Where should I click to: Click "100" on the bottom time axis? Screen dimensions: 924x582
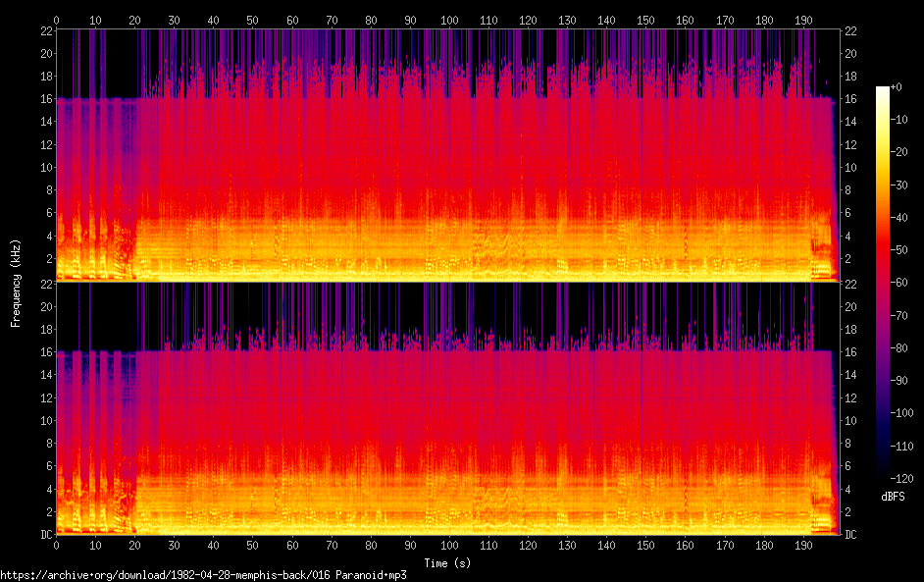coord(449,546)
